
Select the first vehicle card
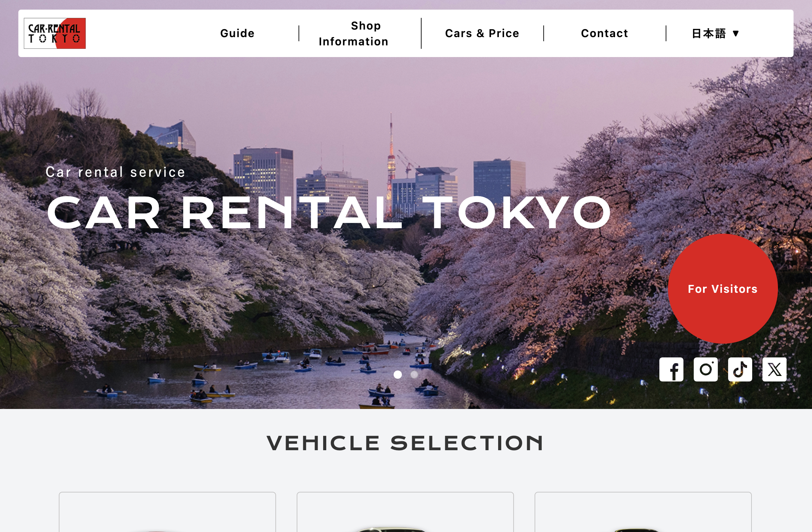click(167, 512)
